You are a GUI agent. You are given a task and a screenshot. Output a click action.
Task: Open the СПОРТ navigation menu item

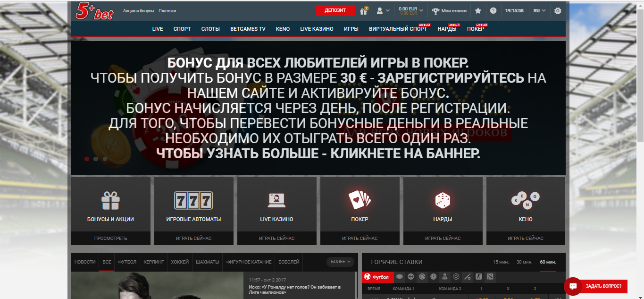(x=182, y=28)
